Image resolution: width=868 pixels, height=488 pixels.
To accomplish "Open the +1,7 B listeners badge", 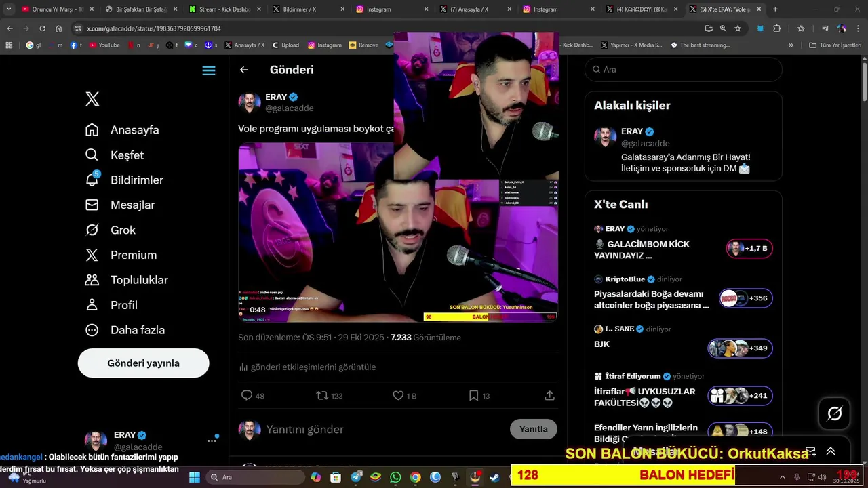I will tap(749, 249).
